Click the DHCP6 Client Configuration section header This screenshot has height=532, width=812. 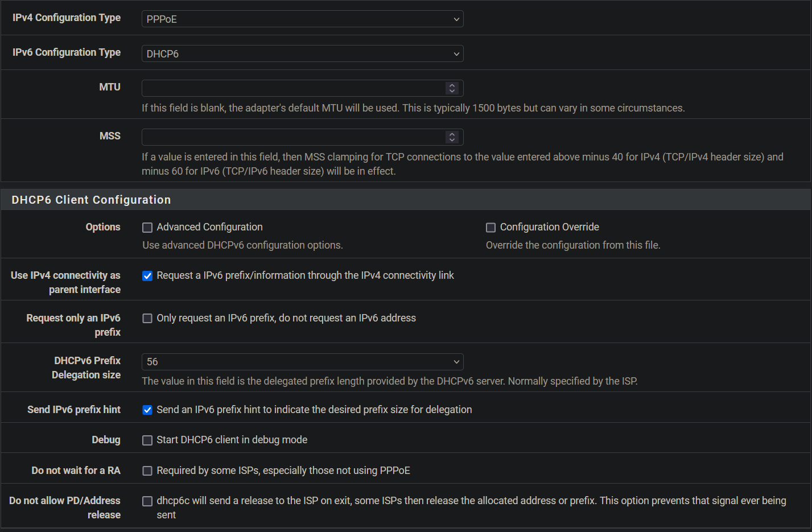pyautogui.click(x=91, y=200)
